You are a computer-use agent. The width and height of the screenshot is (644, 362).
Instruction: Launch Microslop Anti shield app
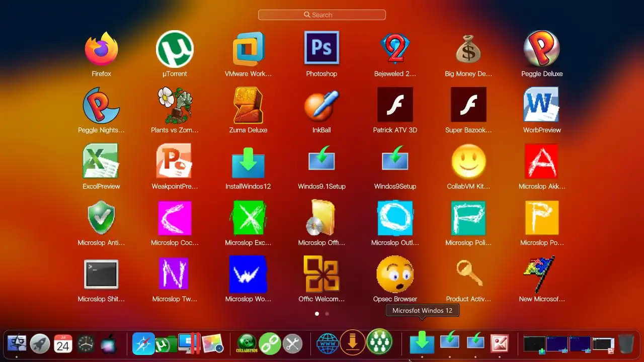101,218
